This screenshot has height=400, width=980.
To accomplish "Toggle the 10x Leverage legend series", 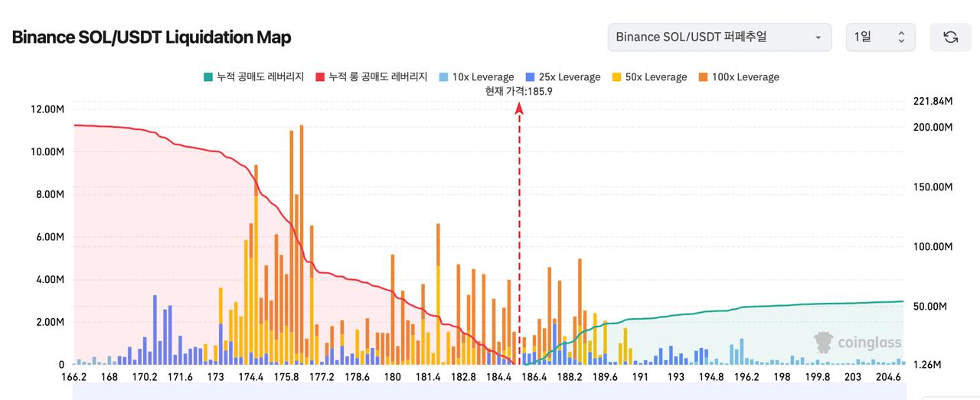I will coord(477,76).
